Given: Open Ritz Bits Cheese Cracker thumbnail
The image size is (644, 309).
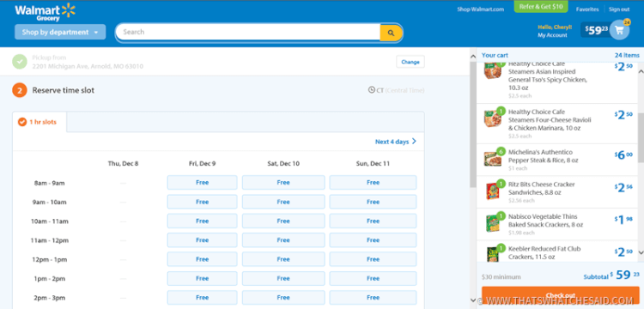Looking at the screenshot, I should click(493, 191).
